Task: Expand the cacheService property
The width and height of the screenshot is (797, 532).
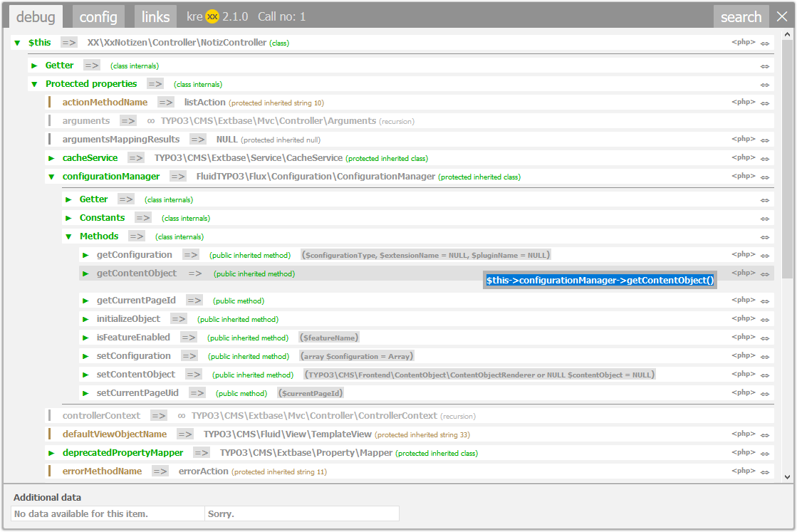Action: click(51, 159)
